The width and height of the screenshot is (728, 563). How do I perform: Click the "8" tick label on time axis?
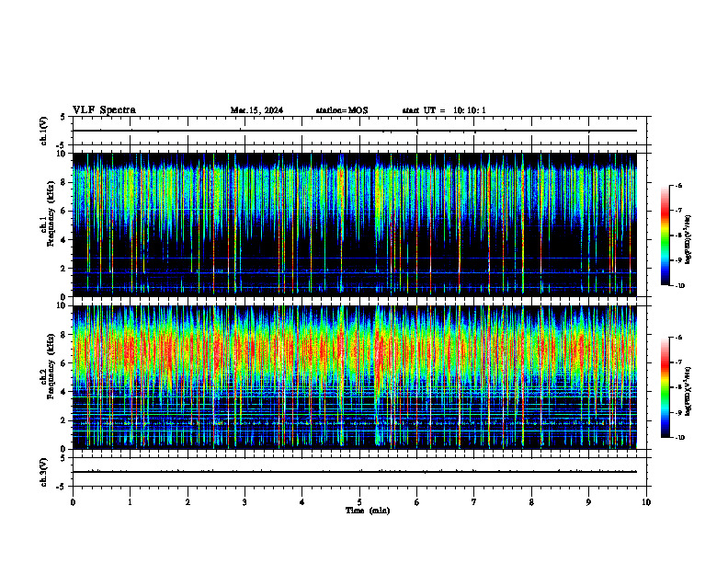(x=531, y=502)
